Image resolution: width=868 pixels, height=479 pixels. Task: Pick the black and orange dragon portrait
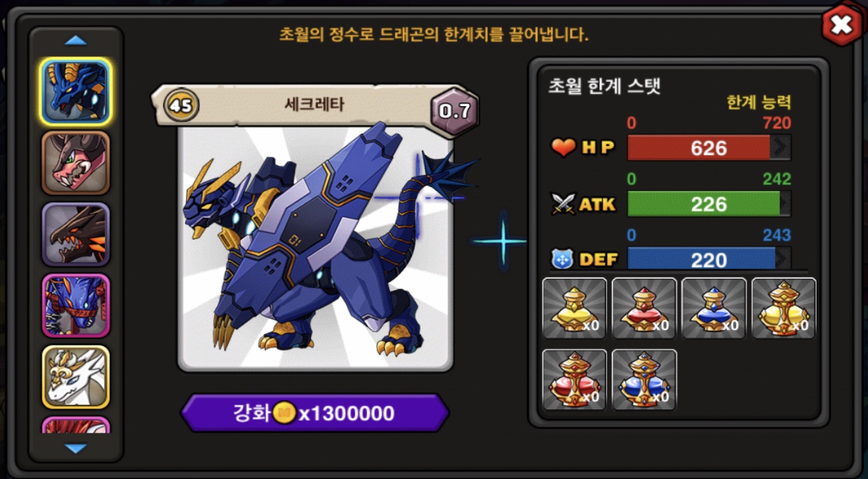pos(76,235)
